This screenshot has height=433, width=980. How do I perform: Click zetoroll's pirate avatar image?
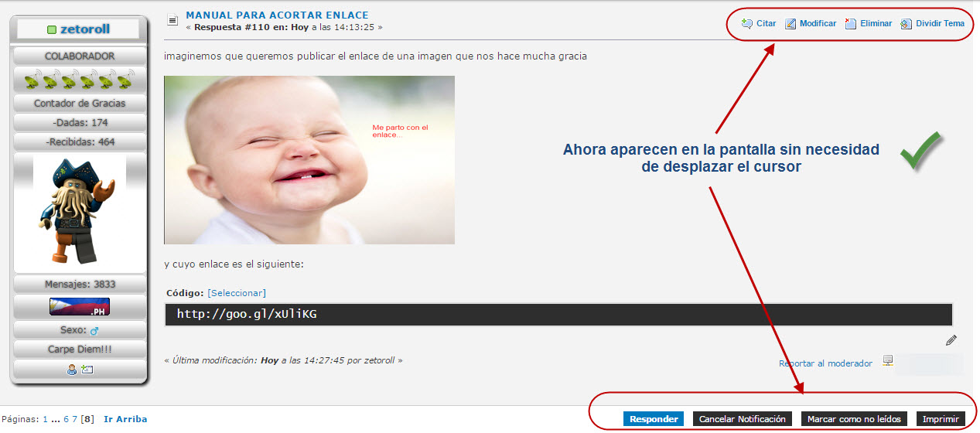pyautogui.click(x=78, y=211)
